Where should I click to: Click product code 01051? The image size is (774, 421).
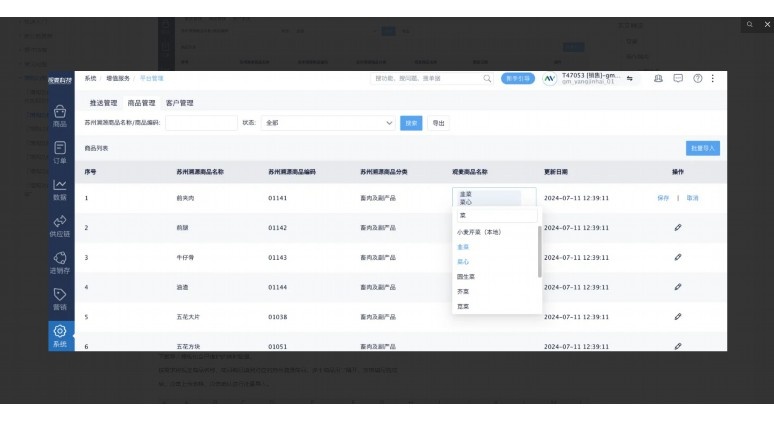coord(277,346)
